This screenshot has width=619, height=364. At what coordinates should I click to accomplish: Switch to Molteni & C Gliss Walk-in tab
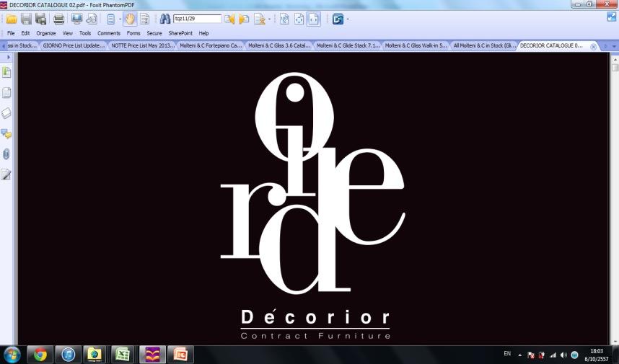coord(416,45)
